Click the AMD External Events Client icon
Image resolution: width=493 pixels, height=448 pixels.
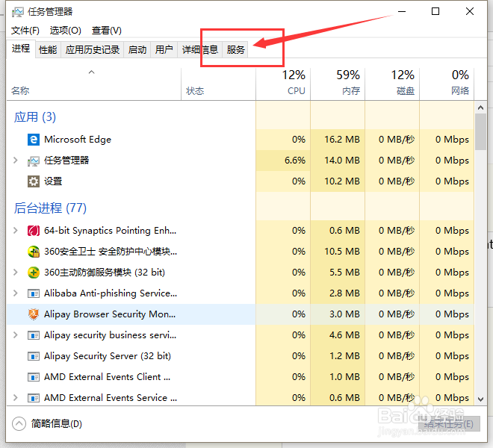click(x=34, y=377)
